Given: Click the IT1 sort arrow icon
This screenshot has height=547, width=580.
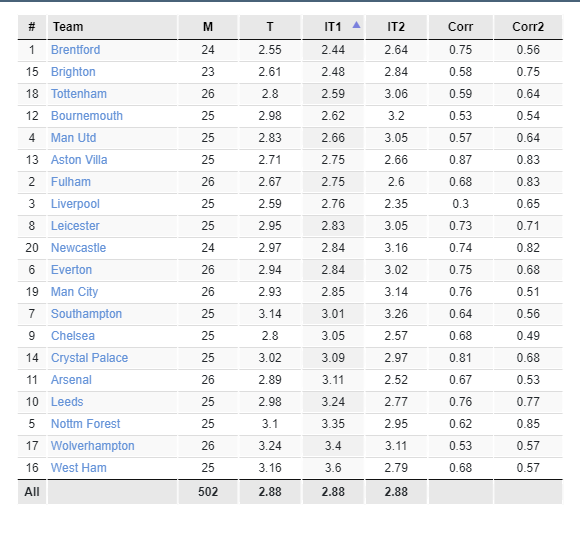Looking at the screenshot, I should click(356, 25).
